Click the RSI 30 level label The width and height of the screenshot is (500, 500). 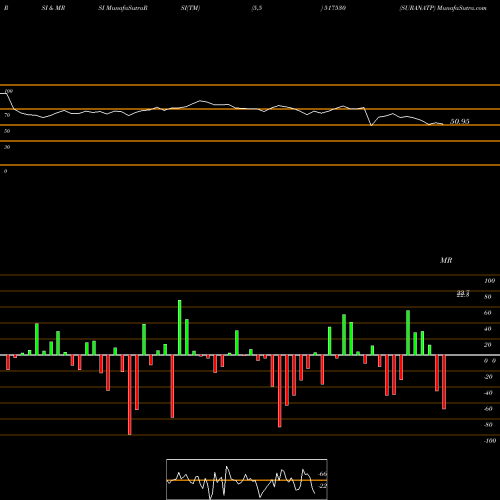tap(7, 147)
